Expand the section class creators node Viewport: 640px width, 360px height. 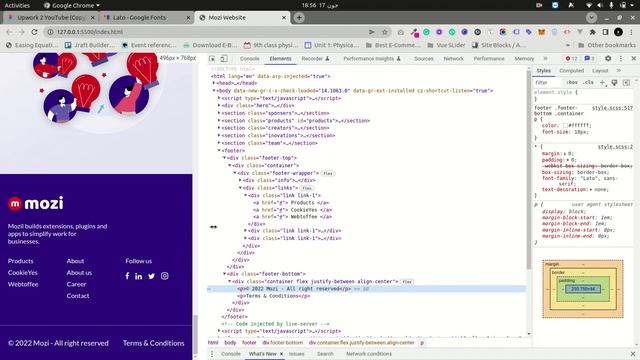coord(219,128)
